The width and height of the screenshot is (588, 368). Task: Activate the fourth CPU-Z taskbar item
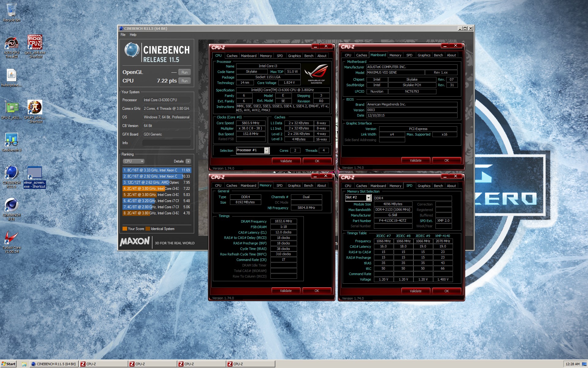pyautogui.click(x=250, y=364)
